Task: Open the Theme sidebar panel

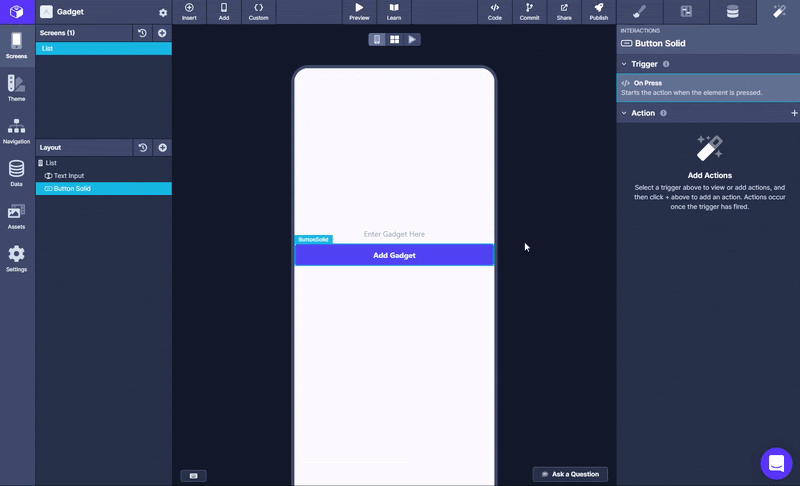Action: [x=16, y=88]
